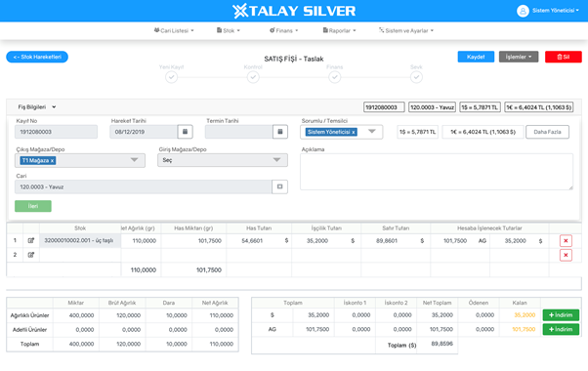
Task: Click the header 1$ = 5,7871 TL badge
Action: [x=480, y=107]
